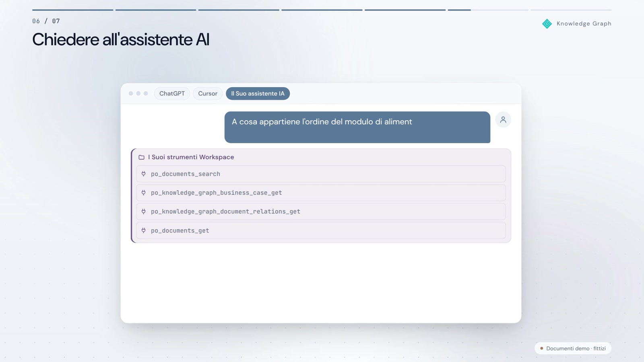The width and height of the screenshot is (644, 362).
Task: Open the po_documents_search tool row
Action: 321,174
